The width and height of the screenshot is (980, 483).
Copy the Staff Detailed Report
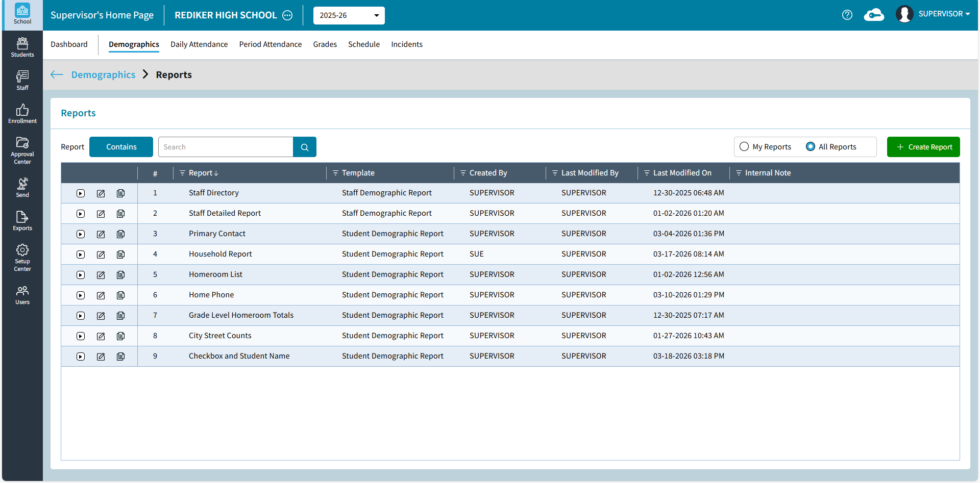pos(121,214)
